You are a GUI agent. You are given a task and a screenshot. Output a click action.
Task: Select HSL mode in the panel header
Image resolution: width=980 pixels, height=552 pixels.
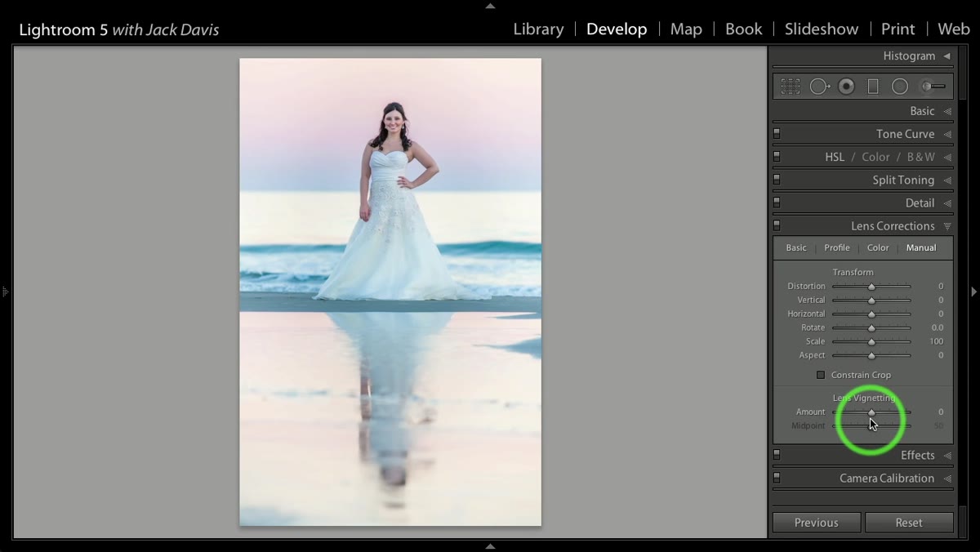[x=835, y=157]
